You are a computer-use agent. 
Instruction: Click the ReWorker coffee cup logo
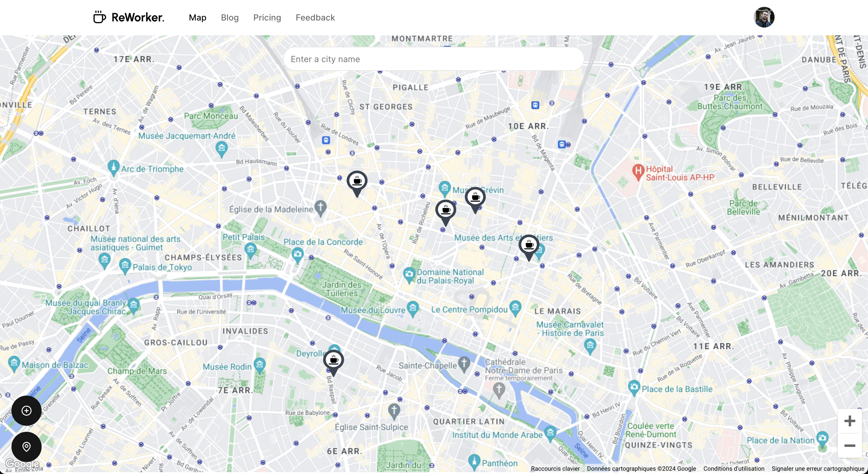(x=100, y=17)
